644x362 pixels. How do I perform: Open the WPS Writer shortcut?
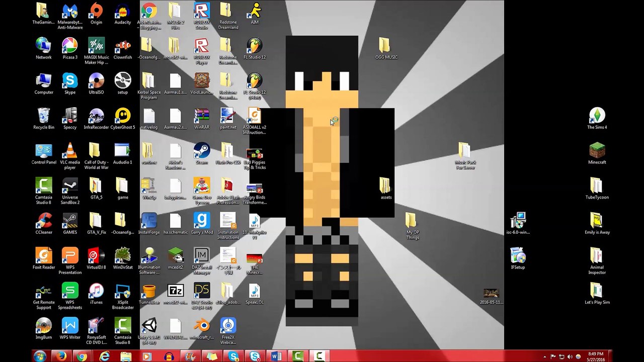70,329
